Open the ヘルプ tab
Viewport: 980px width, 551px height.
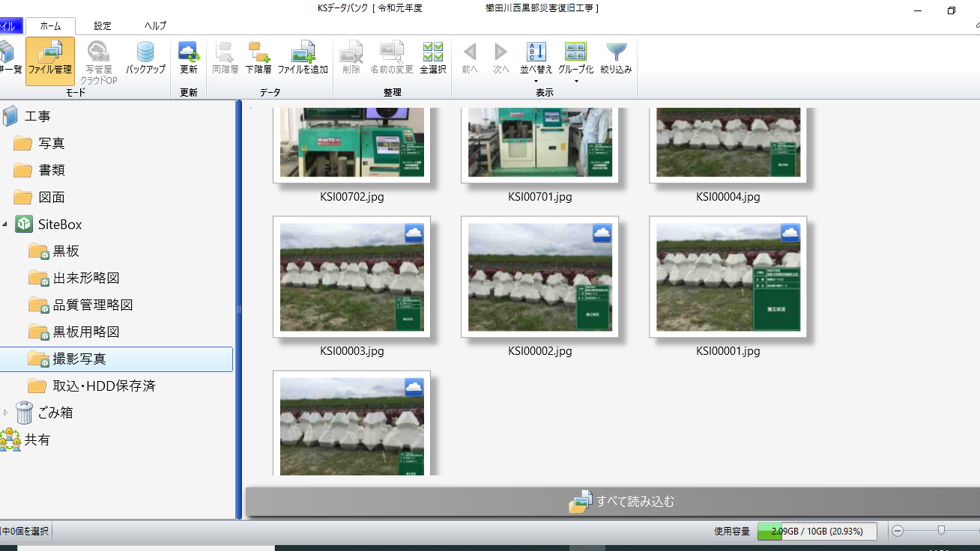(x=155, y=25)
